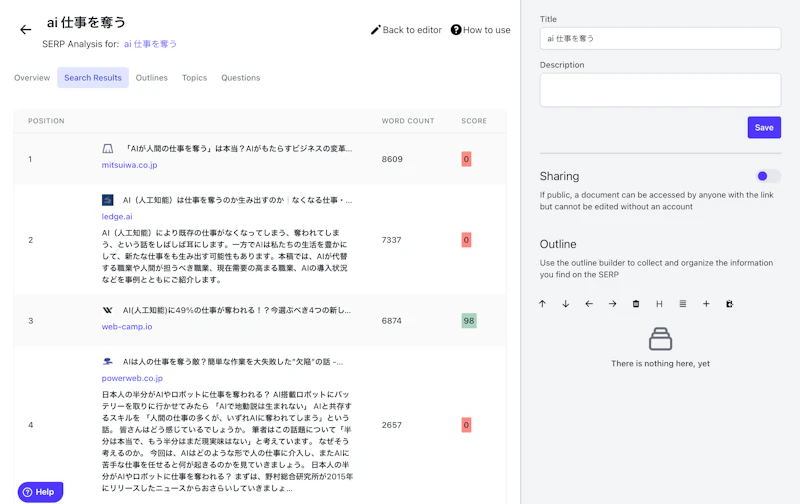Image resolution: width=800 pixels, height=504 pixels.
Task: Open the powerweb.co.jp link
Action: 132,378
